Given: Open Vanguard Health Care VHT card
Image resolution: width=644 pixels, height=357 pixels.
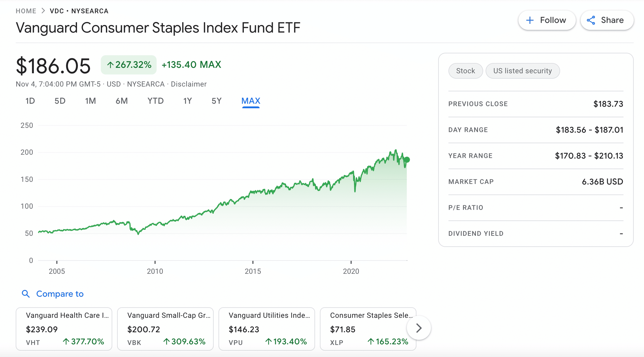Looking at the screenshot, I should [64, 329].
